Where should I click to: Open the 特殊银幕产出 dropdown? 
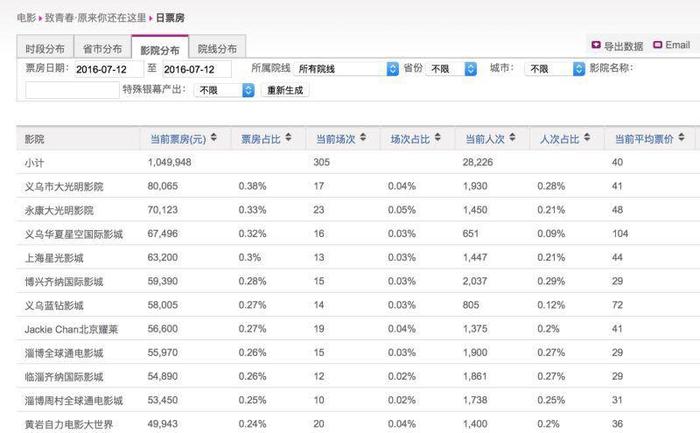(225, 90)
